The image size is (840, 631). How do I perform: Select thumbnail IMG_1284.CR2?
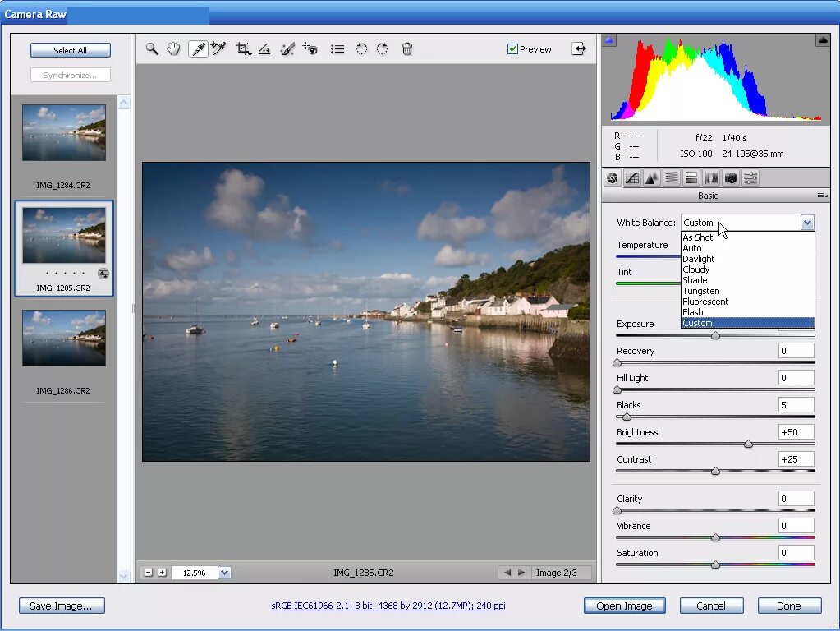[64, 132]
